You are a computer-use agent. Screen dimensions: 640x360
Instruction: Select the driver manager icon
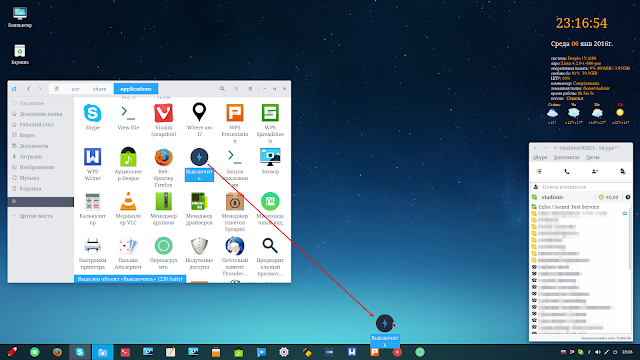pos(199,202)
